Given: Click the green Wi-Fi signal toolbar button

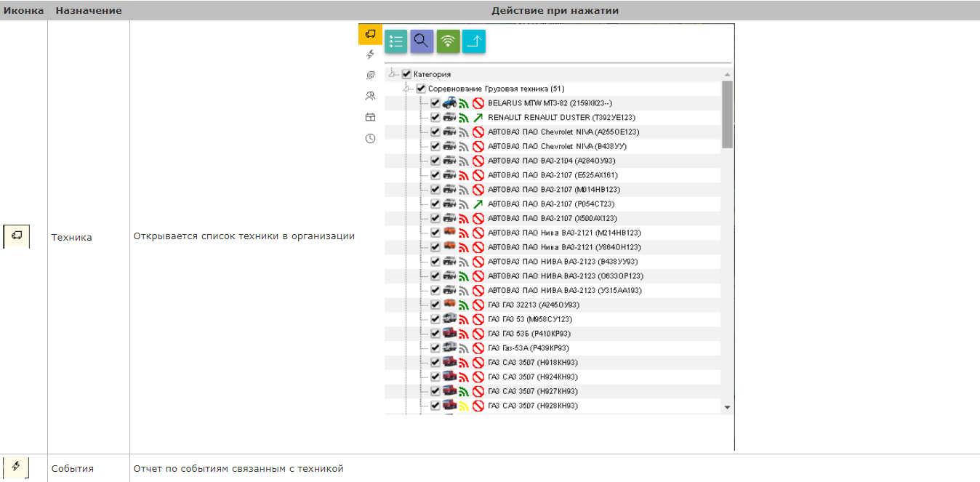Looking at the screenshot, I should [448, 41].
